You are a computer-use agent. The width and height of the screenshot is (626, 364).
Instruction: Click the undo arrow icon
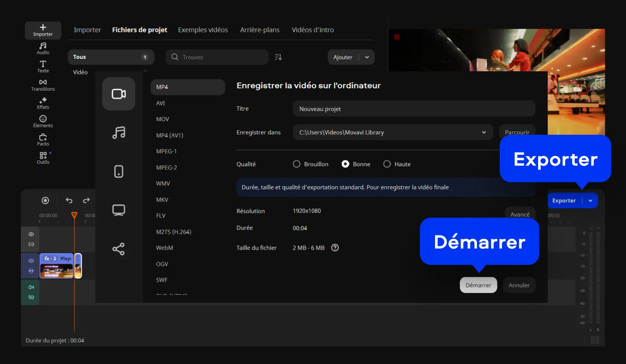pos(69,200)
